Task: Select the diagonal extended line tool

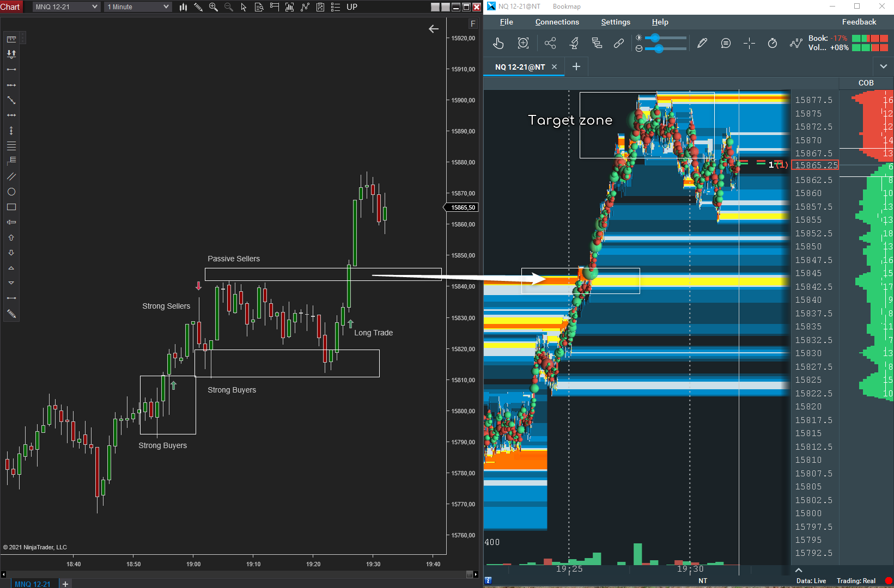Action: coord(11,100)
